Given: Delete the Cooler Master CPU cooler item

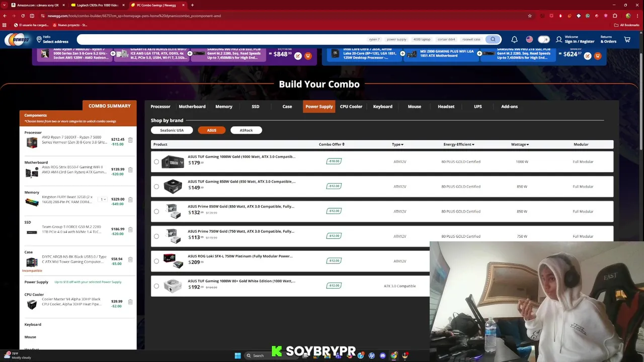Looking at the screenshot, I should [130, 302].
